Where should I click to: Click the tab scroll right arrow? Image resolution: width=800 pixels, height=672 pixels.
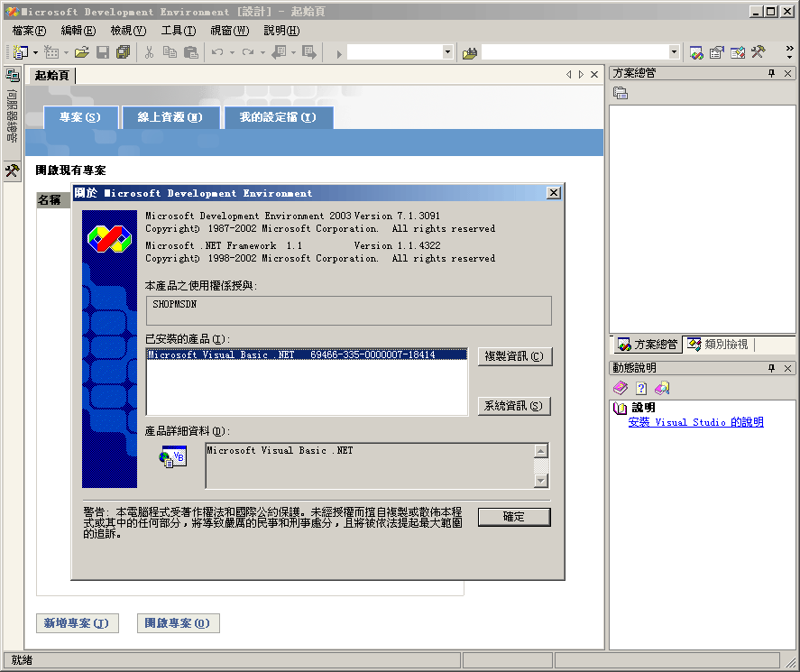point(581,75)
